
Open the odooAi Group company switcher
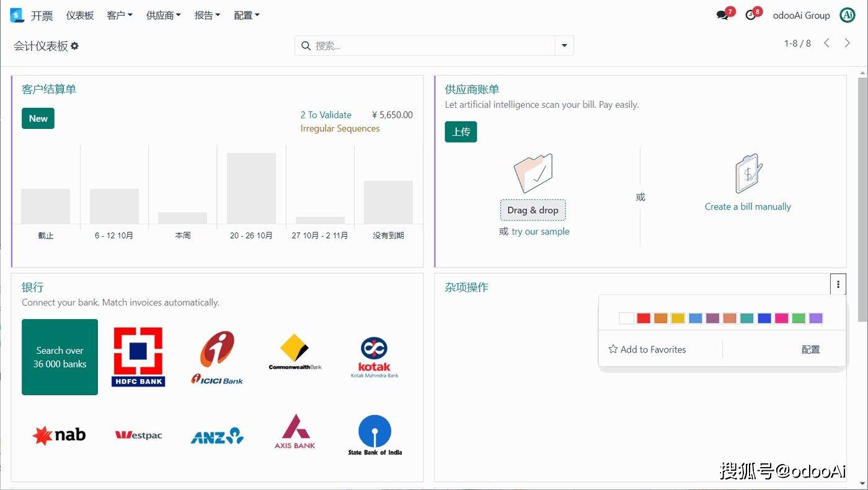click(801, 15)
